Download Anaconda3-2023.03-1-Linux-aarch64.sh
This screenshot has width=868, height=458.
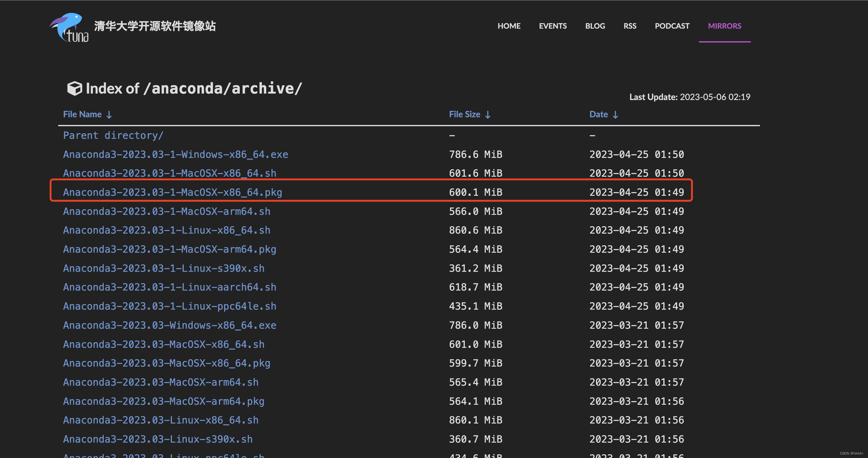point(170,287)
